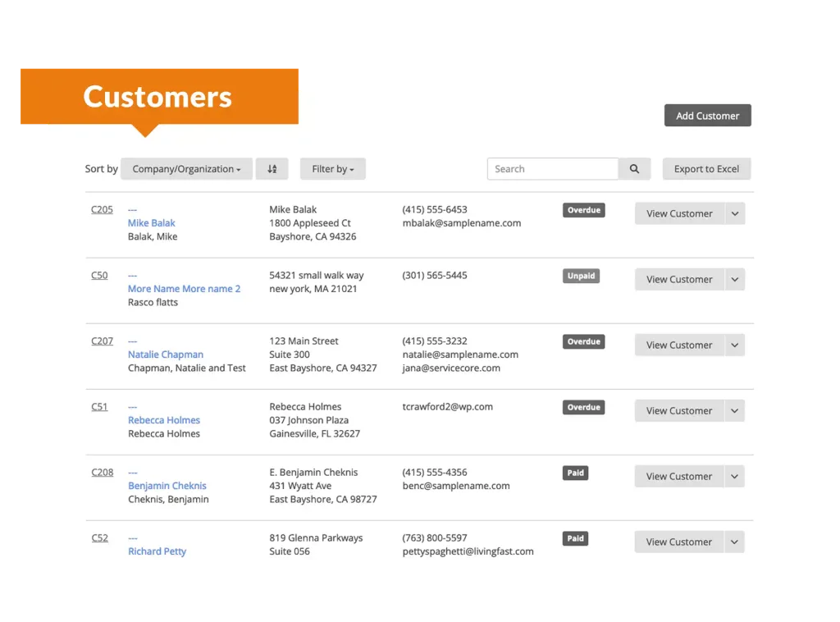Open the Company/Organization sort dropdown
The image size is (840, 622).
(x=186, y=169)
